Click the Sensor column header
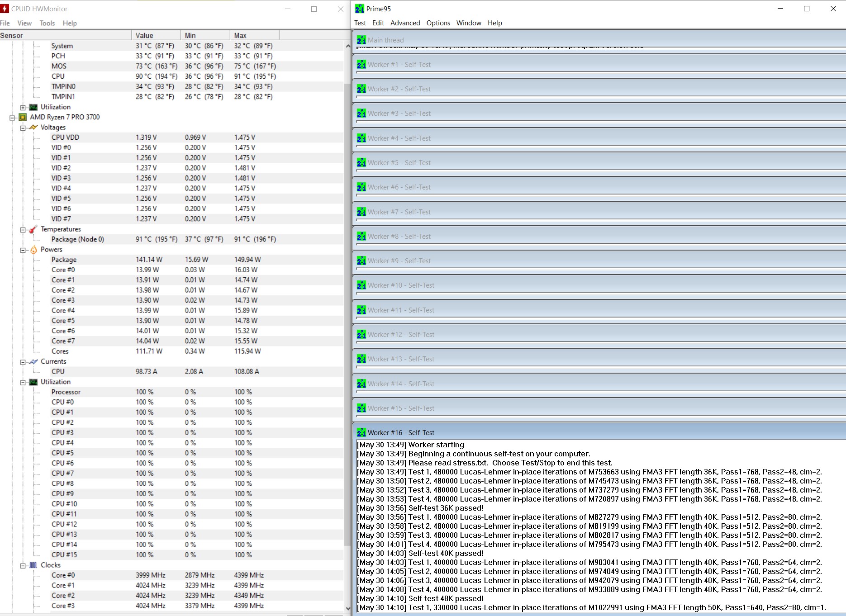846x616 pixels. coord(66,35)
